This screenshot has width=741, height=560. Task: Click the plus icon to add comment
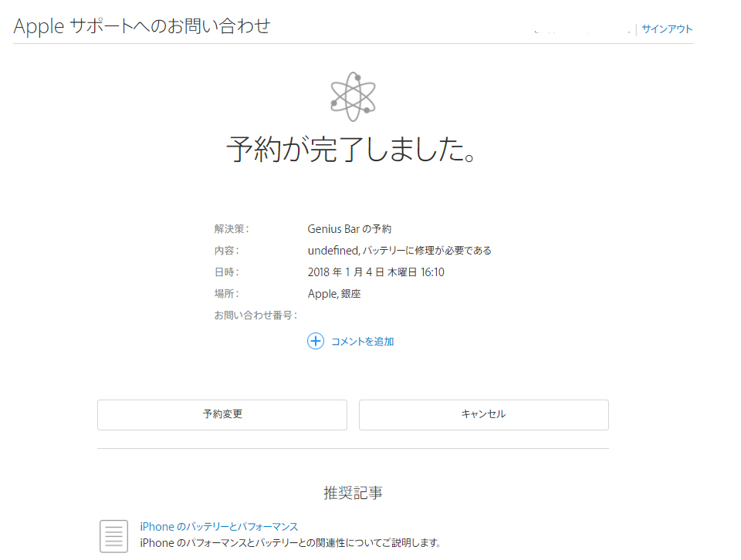[316, 341]
